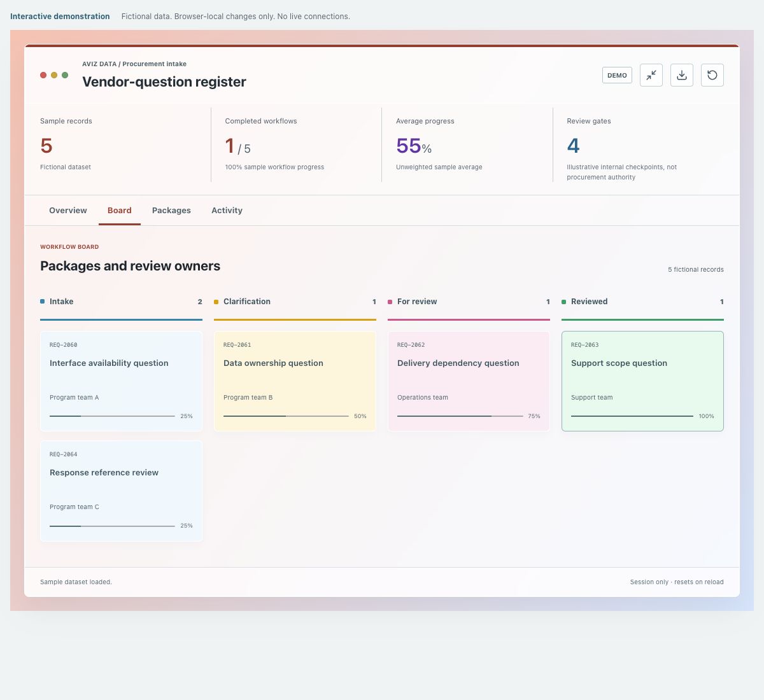Viewport: 764px width, 700px height.
Task: Click the blue Intake status dot
Action: 42,302
